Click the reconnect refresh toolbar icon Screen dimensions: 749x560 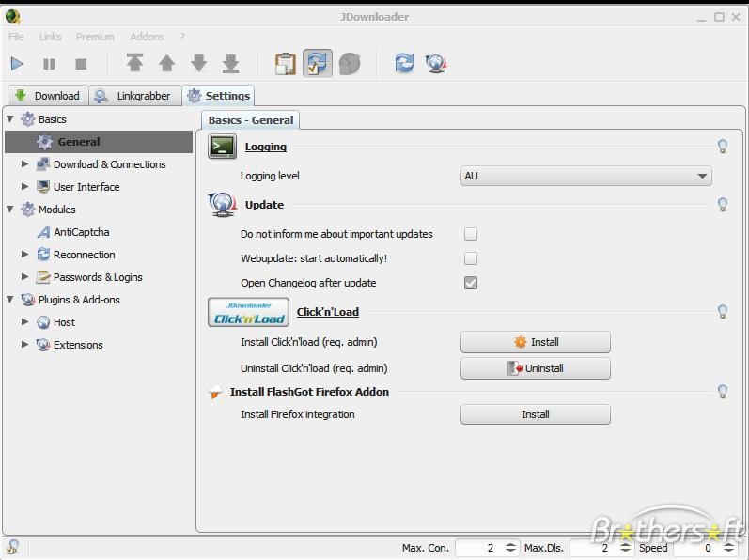404,63
